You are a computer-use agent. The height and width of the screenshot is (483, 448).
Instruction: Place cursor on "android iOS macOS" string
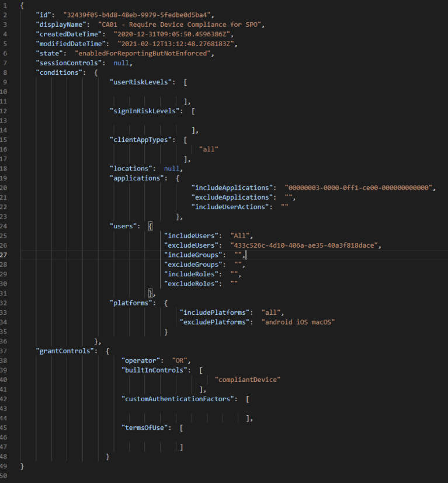click(x=298, y=322)
